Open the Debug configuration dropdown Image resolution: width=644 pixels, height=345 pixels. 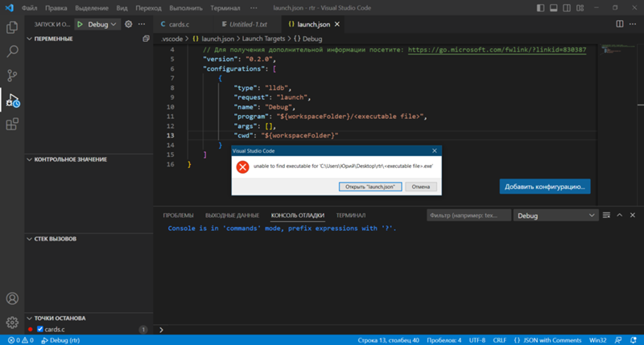(102, 24)
